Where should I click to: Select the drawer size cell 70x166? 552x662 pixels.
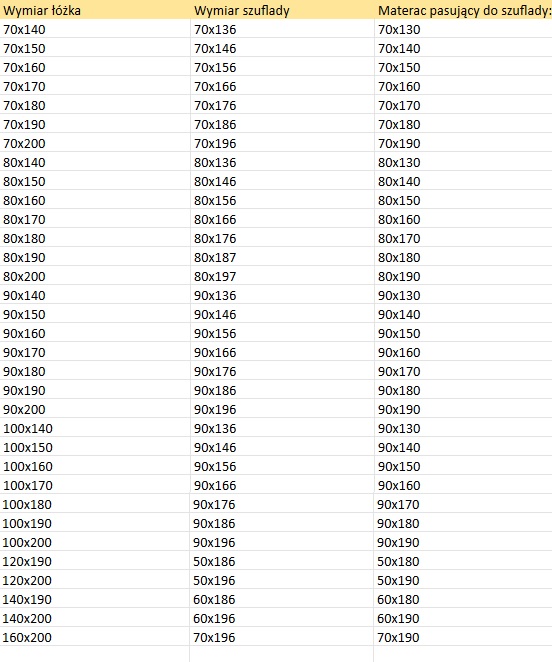point(282,86)
